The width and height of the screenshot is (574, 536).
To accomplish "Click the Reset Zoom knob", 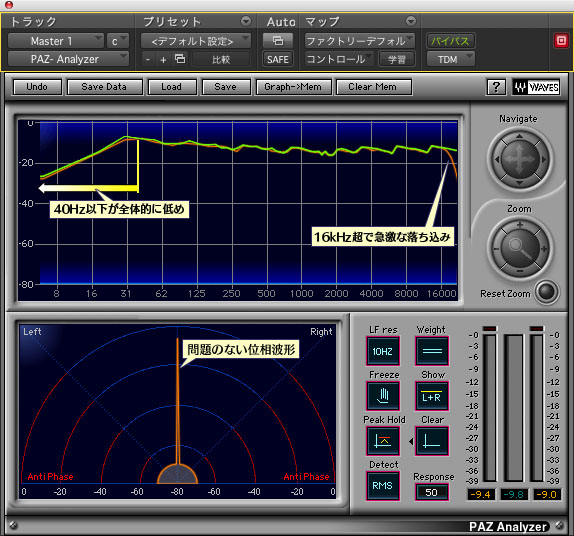I will [x=547, y=292].
